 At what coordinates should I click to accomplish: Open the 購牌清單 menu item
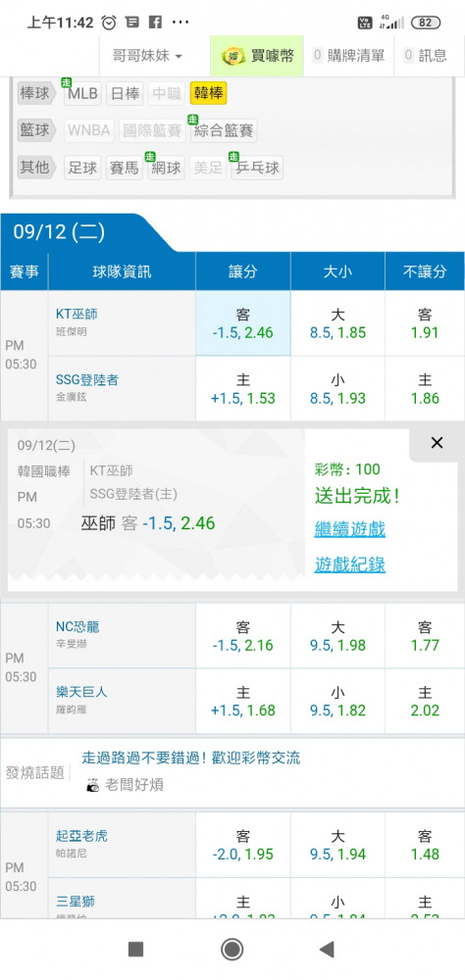pyautogui.click(x=349, y=56)
